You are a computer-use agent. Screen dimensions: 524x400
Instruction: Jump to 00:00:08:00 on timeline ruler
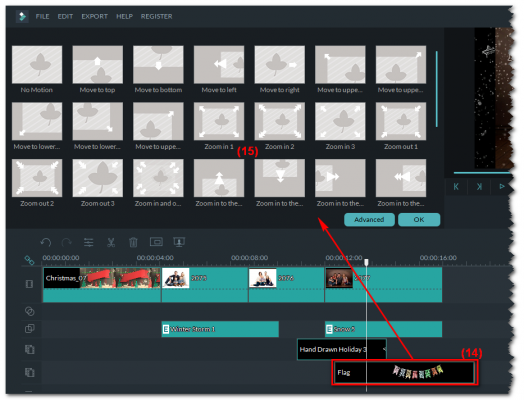coord(250,258)
